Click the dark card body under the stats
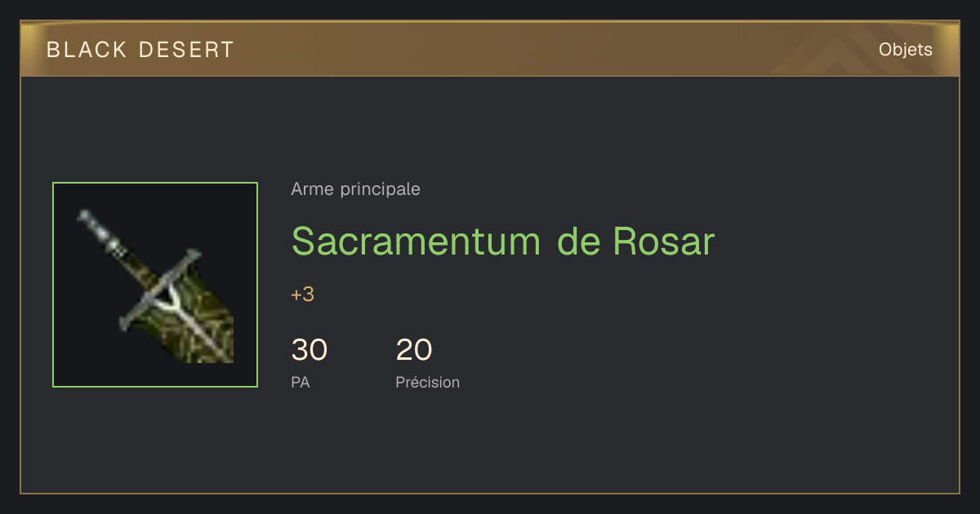980x514 pixels. coord(490,445)
